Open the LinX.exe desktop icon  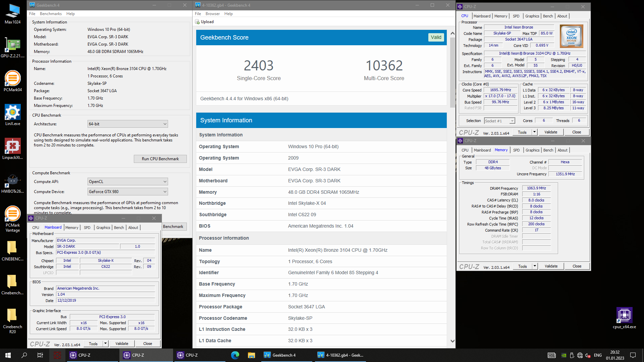click(12, 115)
